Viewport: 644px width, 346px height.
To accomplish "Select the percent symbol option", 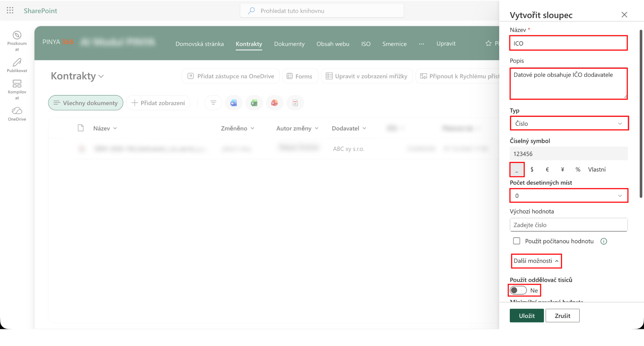I will (578, 170).
